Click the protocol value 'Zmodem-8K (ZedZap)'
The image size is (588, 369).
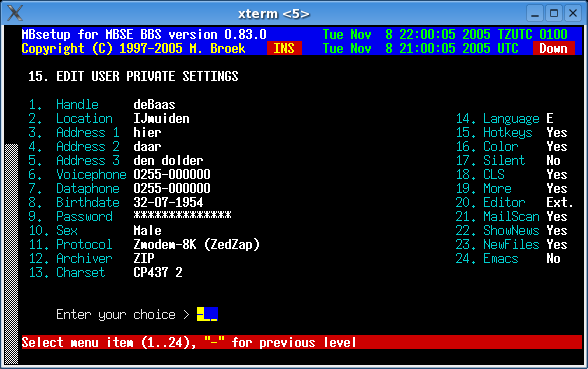(196, 244)
